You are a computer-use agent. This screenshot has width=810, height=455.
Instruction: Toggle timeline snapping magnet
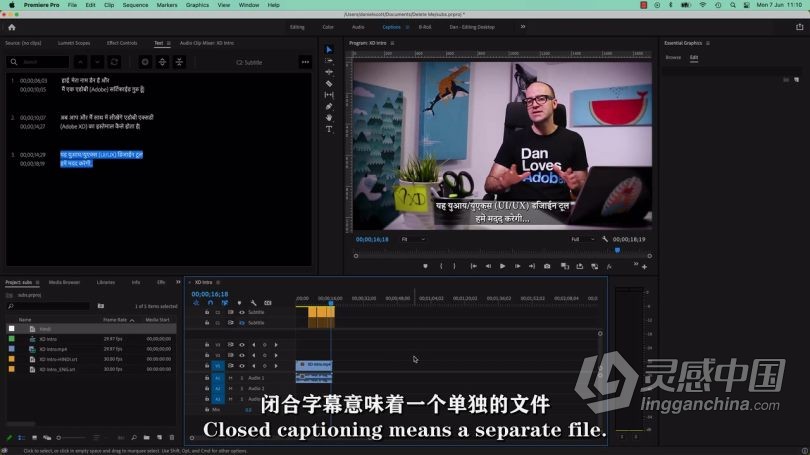[x=210, y=303]
